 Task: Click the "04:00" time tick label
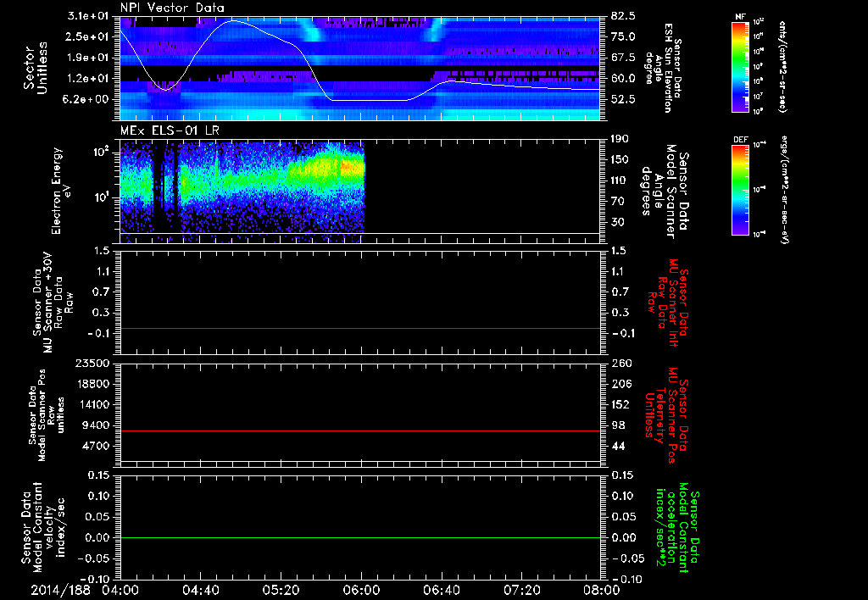(x=120, y=590)
